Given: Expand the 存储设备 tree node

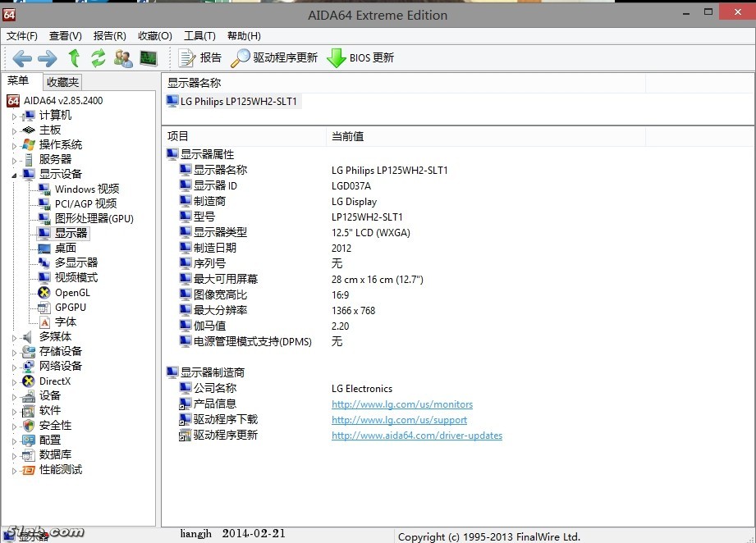Looking at the screenshot, I should coord(14,352).
